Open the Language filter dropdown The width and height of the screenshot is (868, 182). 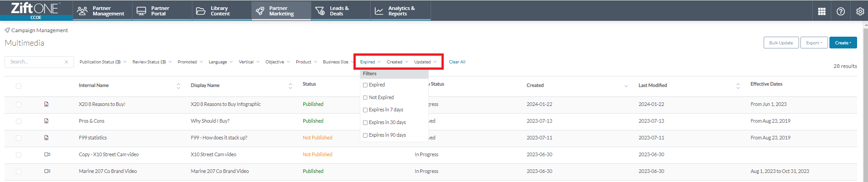pyautogui.click(x=221, y=62)
